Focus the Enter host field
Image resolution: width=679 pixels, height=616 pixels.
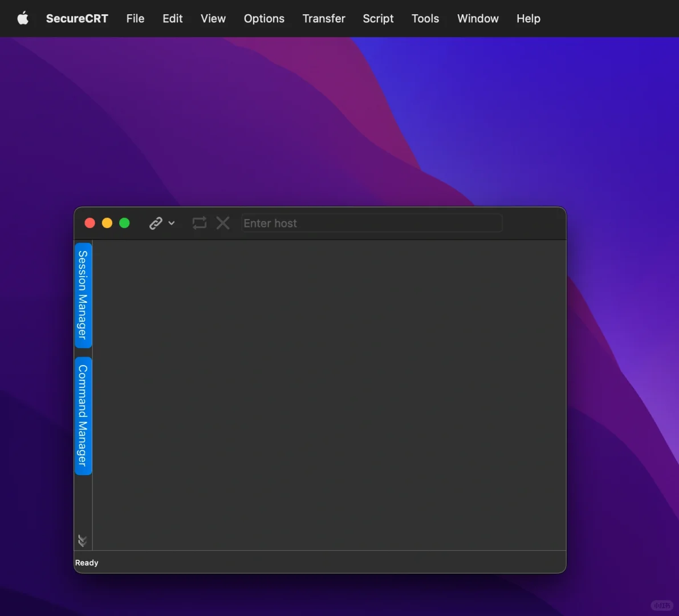point(372,223)
